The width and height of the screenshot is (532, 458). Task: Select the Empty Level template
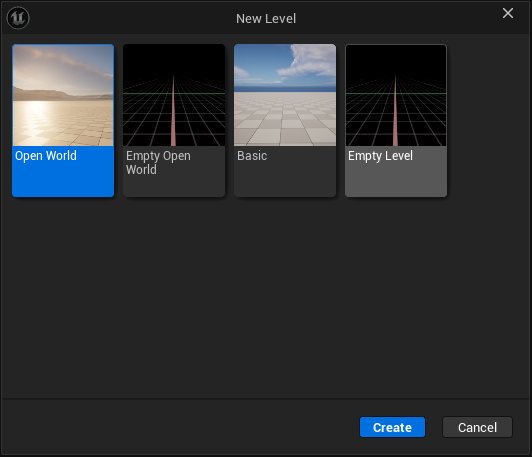(x=396, y=120)
